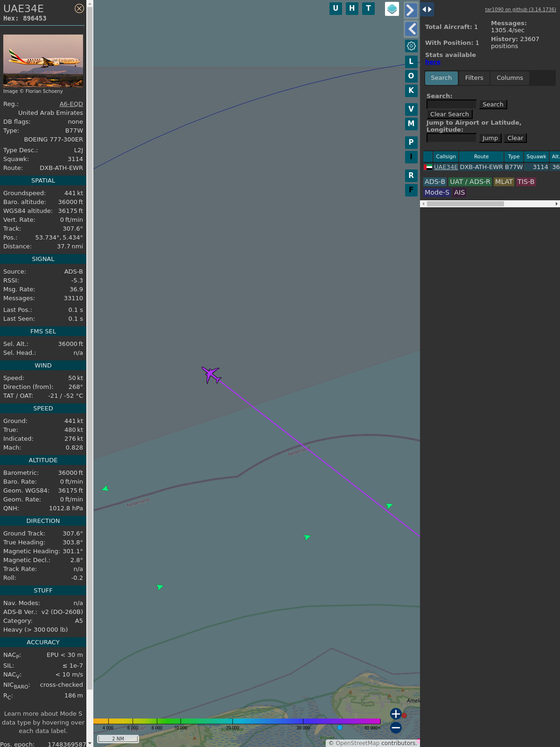560x747 pixels.
Task: Click the Clear button beside Jump
Action: [x=515, y=138]
